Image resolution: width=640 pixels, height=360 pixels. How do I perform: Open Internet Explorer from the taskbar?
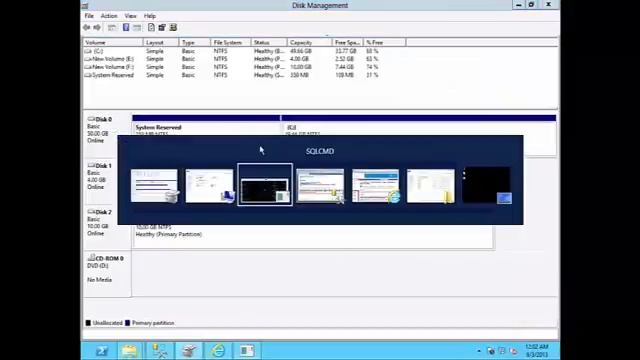(x=218, y=351)
